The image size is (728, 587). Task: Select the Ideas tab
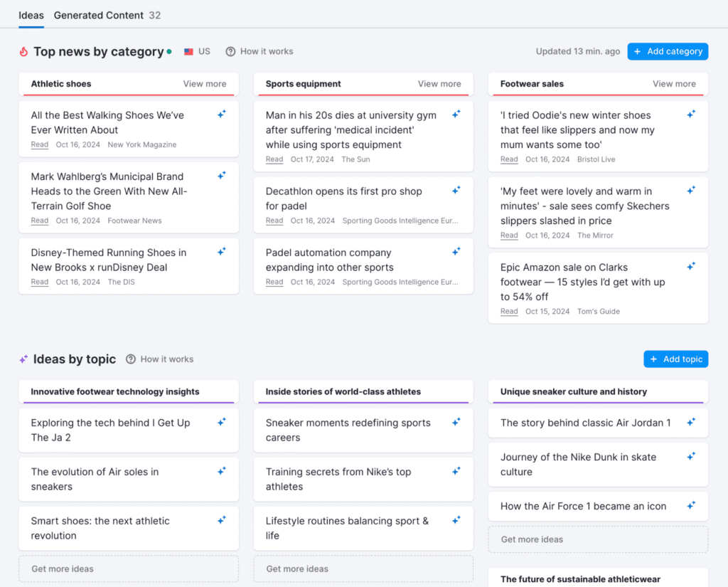[31, 15]
